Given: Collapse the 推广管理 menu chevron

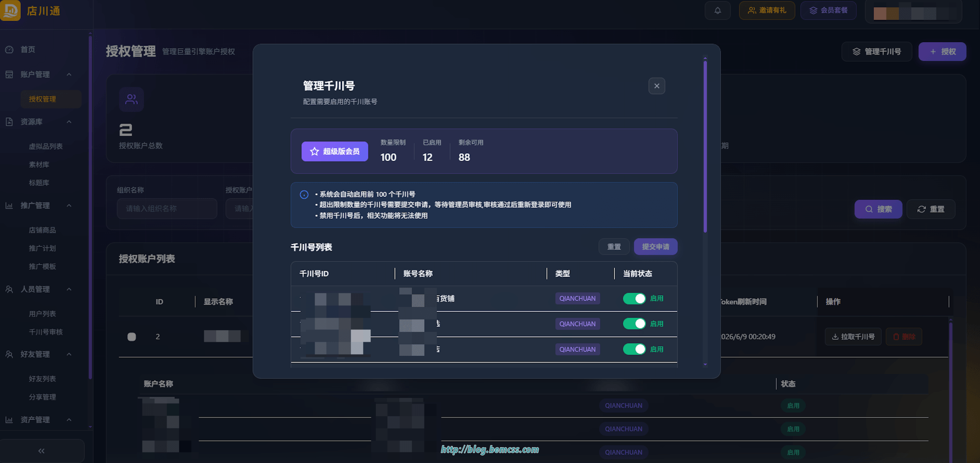Looking at the screenshot, I should (69, 206).
